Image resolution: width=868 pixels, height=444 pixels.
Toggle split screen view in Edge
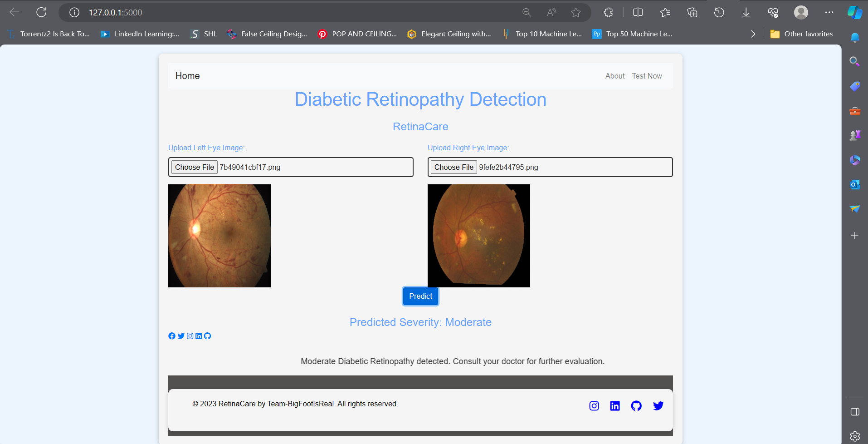637,12
